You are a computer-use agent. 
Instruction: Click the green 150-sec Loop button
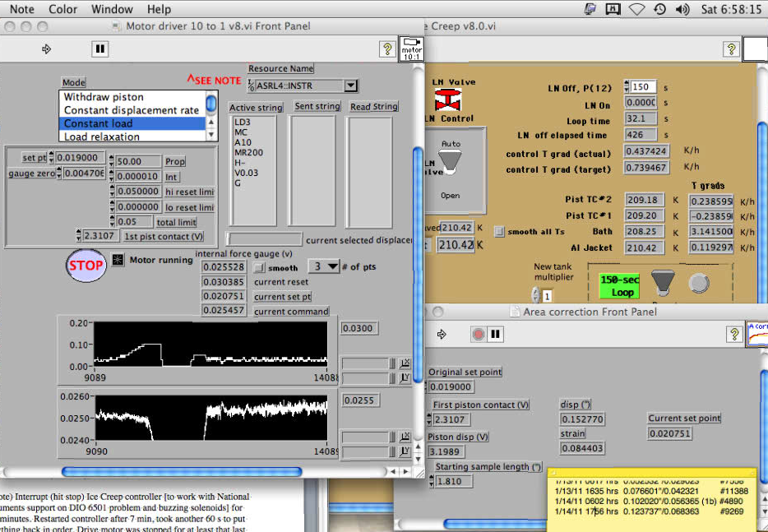(618, 285)
